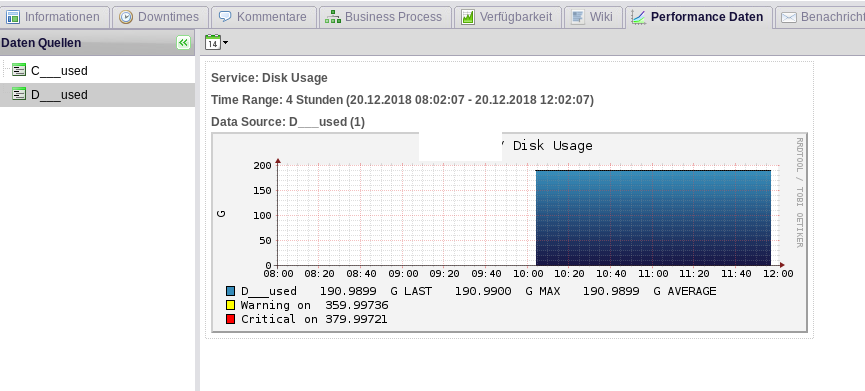Image resolution: width=865 pixels, height=391 pixels.
Task: Click the Verfügbarkeit chart icon
Action: pyautogui.click(x=468, y=17)
